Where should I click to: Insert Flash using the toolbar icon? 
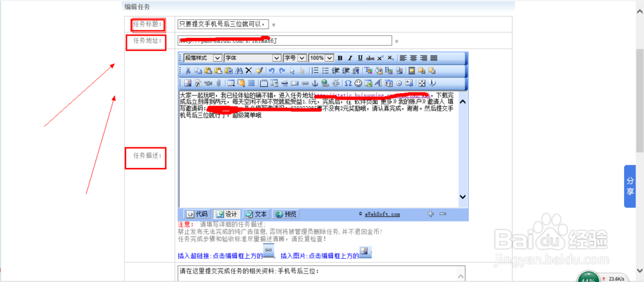[198, 83]
